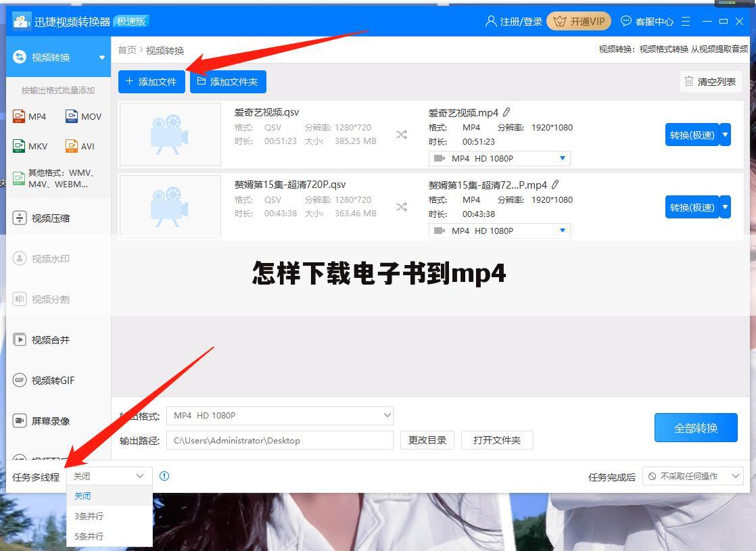Click size value 385.25 MB
756x551 pixels.
(x=355, y=141)
